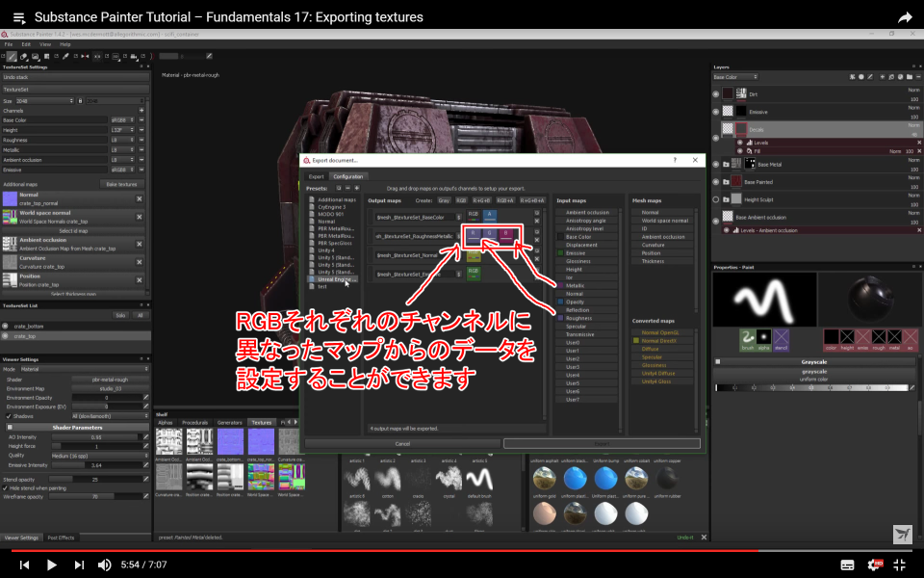Select the brush slot in Properties panel
The height and width of the screenshot is (578, 924).
747,340
